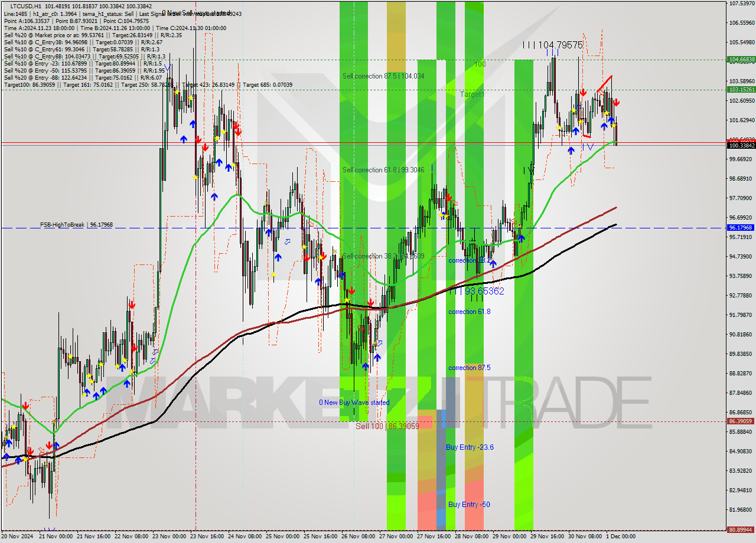Click the 106.55980 price axis value
The image size is (756, 543).
742,23
